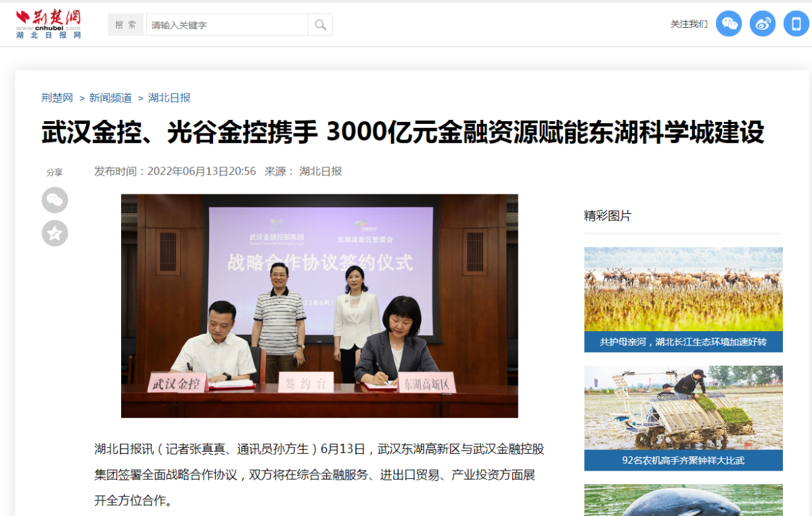
Task: Open mobile phone icon in header
Action: pyautogui.click(x=796, y=24)
